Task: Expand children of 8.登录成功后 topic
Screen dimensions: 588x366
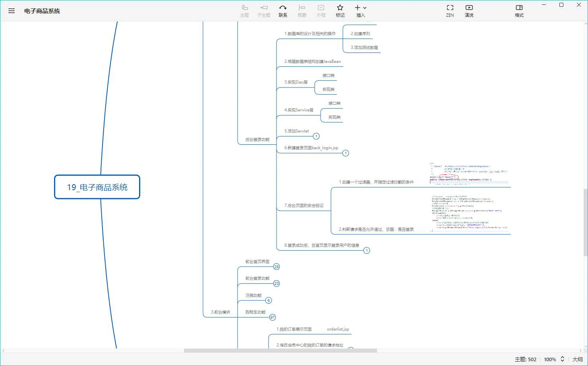Action: [x=367, y=251]
